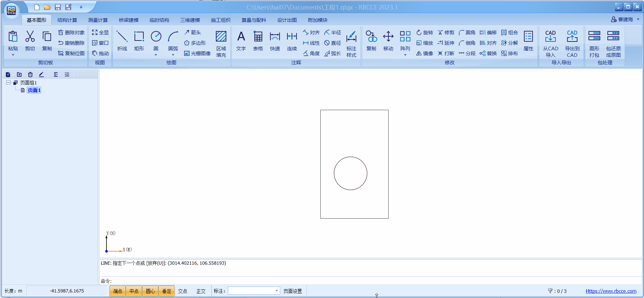Open the 属性 properties tool
This screenshot has width=644, height=298.
pos(528,41)
